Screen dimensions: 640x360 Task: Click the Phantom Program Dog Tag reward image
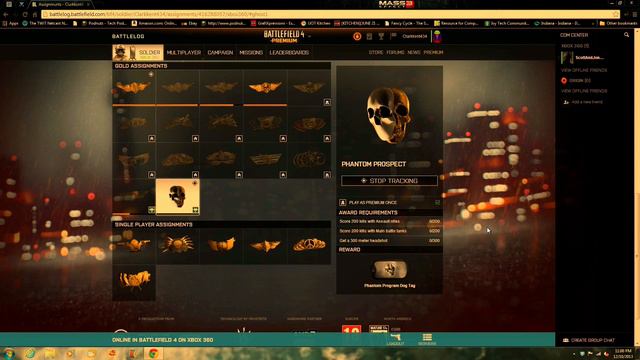click(389, 269)
